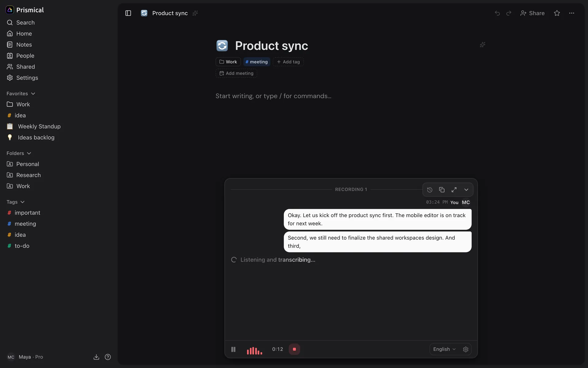This screenshot has width=588, height=368.
Task: Copy the transcript with the copy icon
Action: (x=442, y=190)
